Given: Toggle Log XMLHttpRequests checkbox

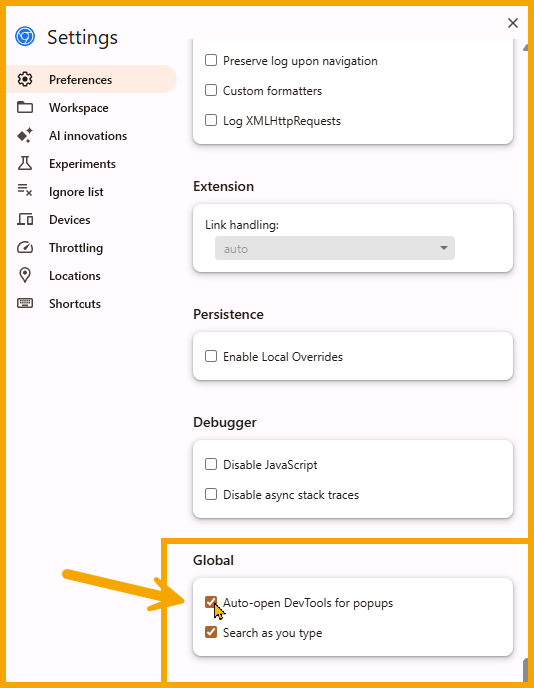Looking at the screenshot, I should coord(211,120).
